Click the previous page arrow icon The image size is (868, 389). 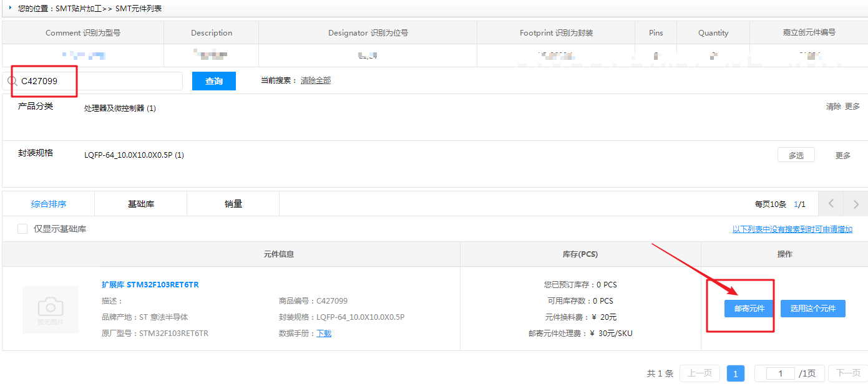click(831, 204)
